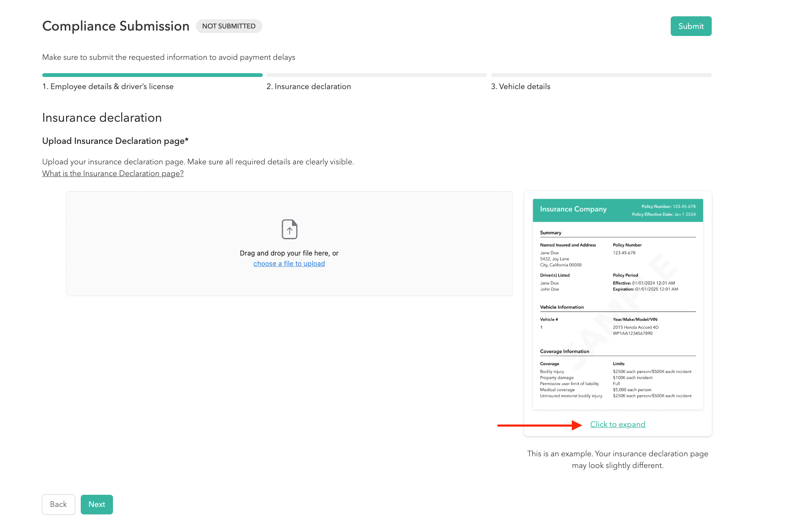The image size is (800, 532).
Task: Click the Compliance Submission page title
Action: [116, 26]
